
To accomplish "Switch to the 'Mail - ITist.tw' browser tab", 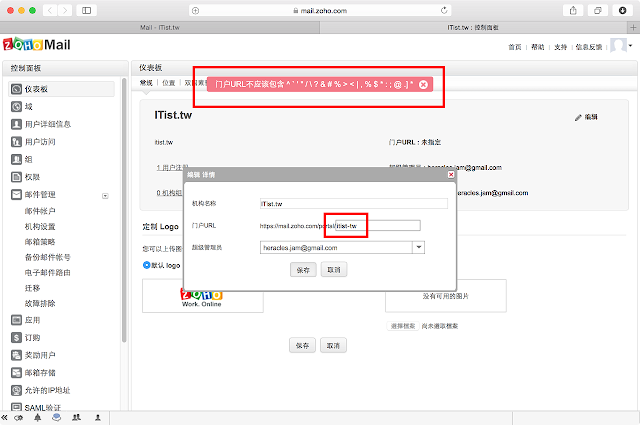I will (x=160, y=27).
